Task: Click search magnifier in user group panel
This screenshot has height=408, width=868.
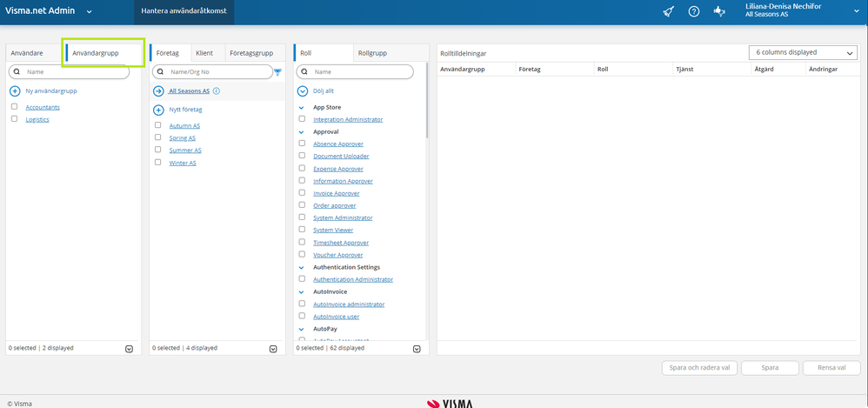Action: [17, 72]
